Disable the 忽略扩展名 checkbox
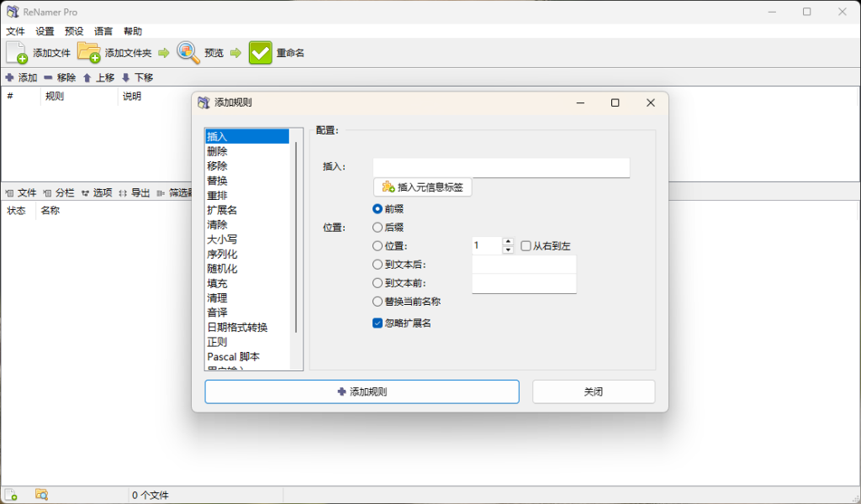This screenshot has width=861, height=504. coord(377,323)
